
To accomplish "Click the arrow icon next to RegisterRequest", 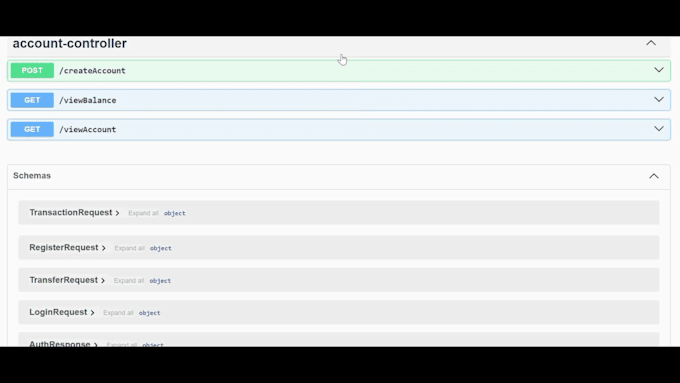I will tap(104, 248).
